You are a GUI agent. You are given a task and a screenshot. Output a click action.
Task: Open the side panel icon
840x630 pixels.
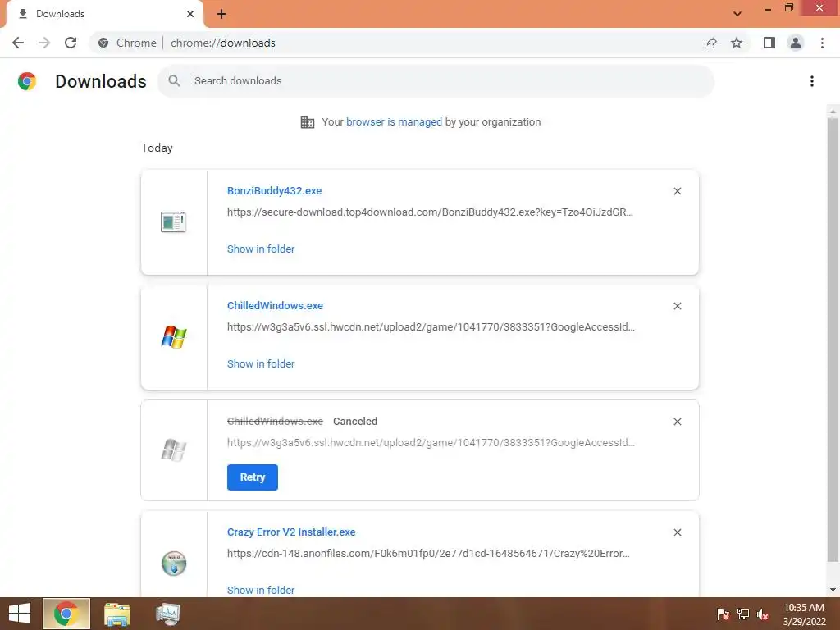tap(769, 43)
